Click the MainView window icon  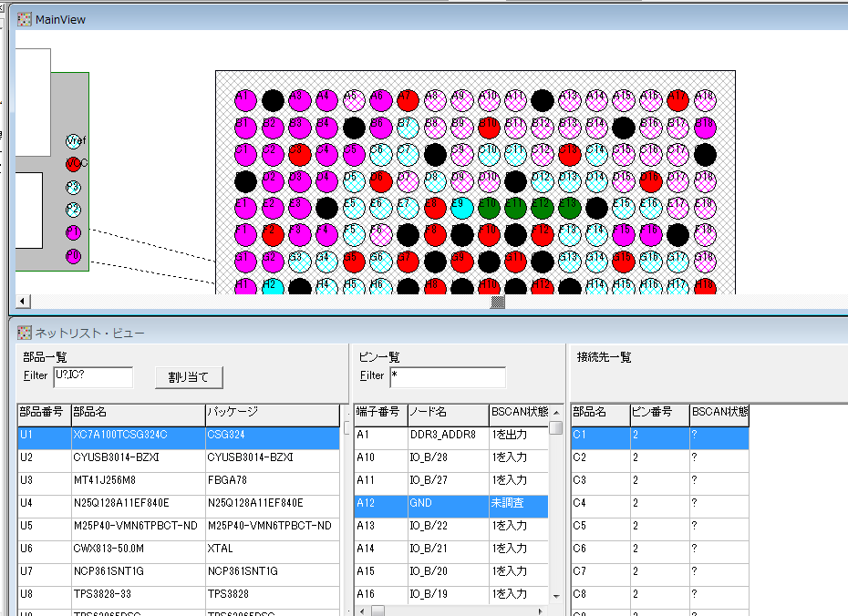click(x=25, y=19)
